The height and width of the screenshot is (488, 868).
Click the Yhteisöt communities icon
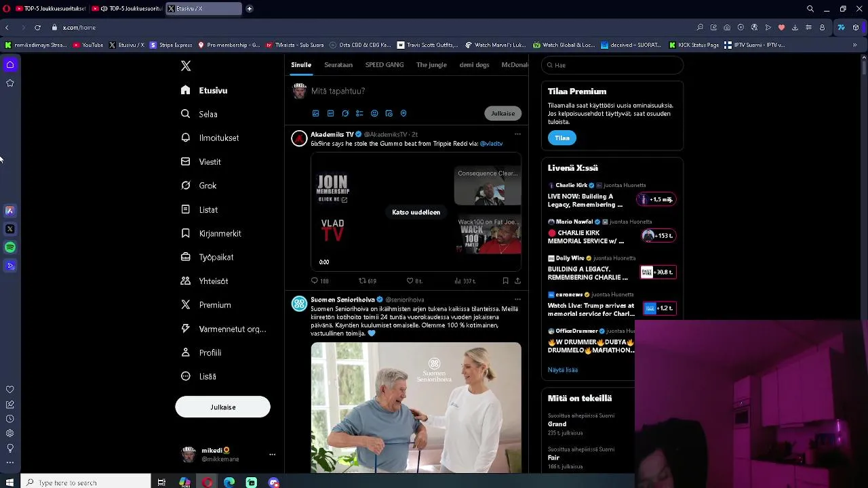(185, 281)
